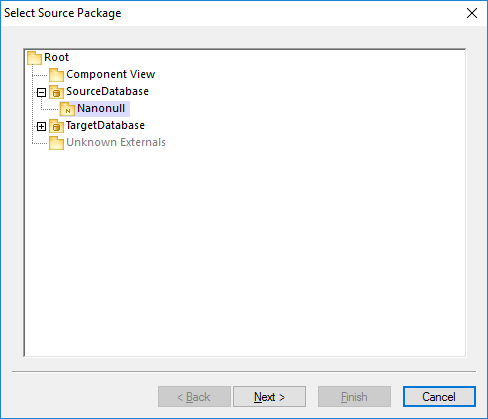Select the TargetDatabase package label

(105, 125)
